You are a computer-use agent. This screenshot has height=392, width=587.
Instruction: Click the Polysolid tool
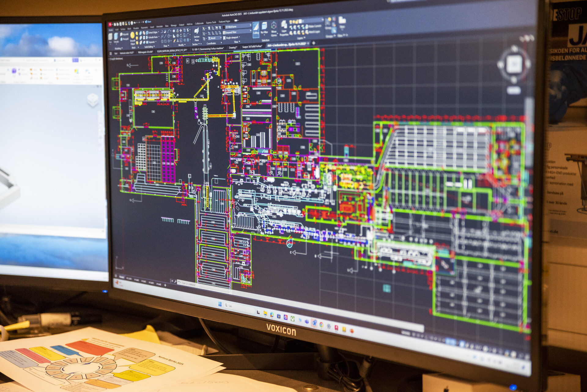(124, 35)
